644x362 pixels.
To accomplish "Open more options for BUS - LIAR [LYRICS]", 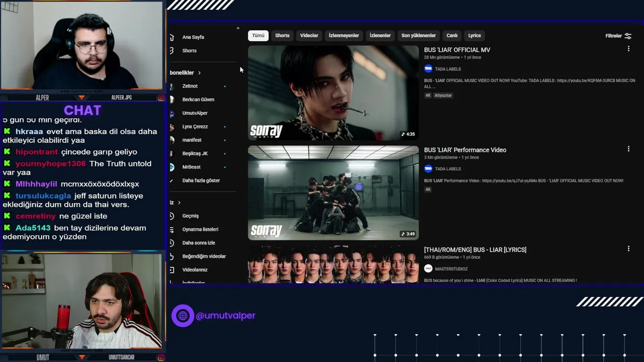I will point(628,248).
